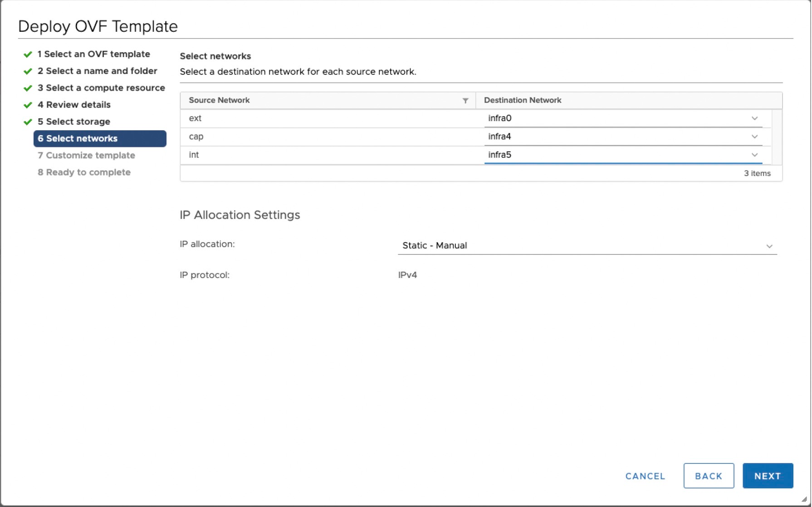Click the 3 items counter label
The height and width of the screenshot is (507, 812).
coord(756,173)
